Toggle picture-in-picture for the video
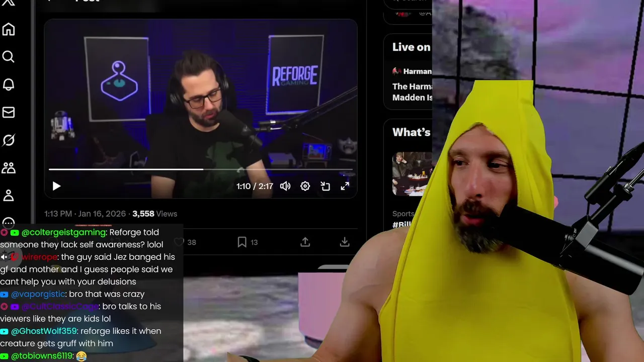This screenshot has height=362, width=644. point(325,186)
